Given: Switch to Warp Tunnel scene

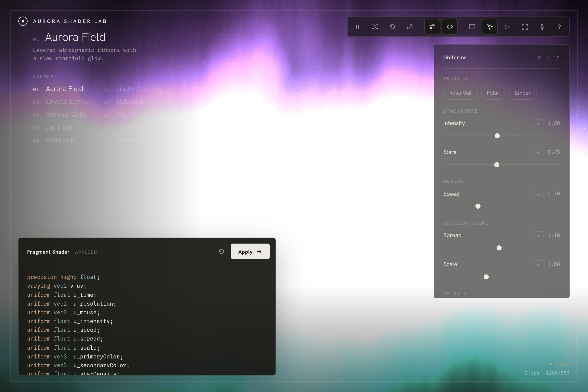Looking at the screenshot, I should click(129, 115).
